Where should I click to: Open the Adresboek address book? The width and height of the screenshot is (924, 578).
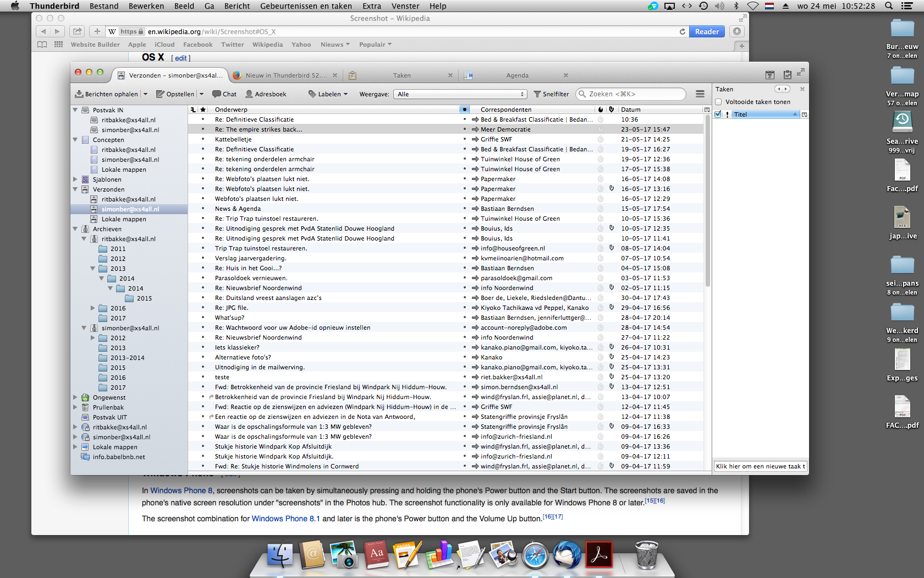tap(266, 94)
